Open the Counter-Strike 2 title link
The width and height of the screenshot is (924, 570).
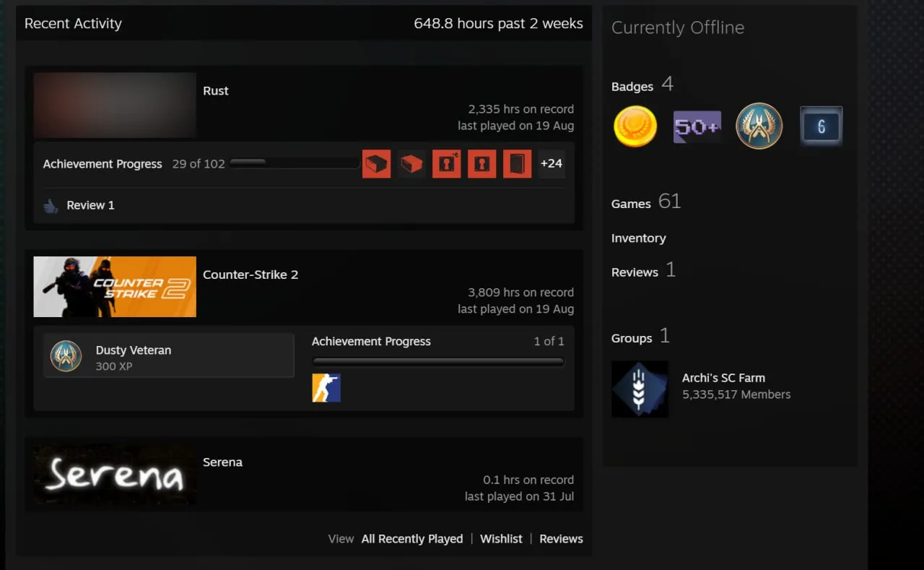tap(250, 275)
